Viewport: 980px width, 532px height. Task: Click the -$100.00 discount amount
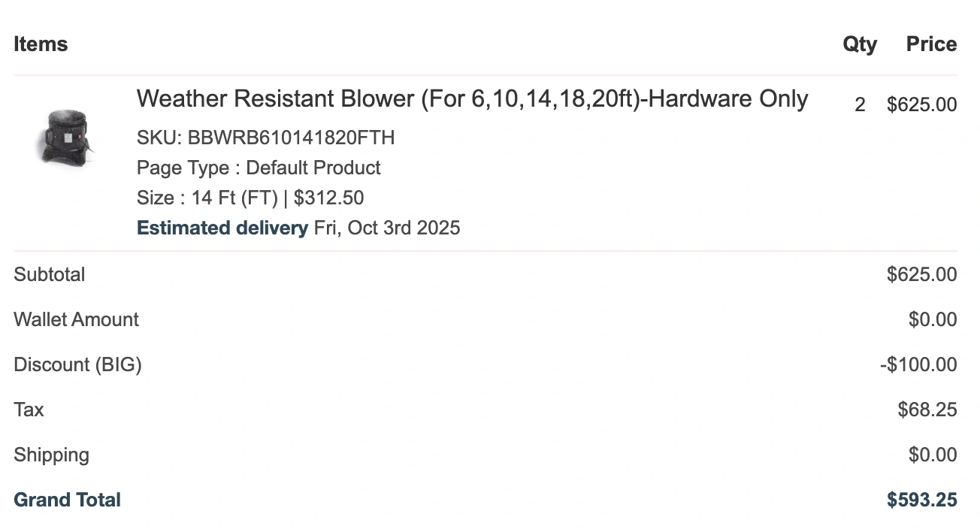pos(918,364)
